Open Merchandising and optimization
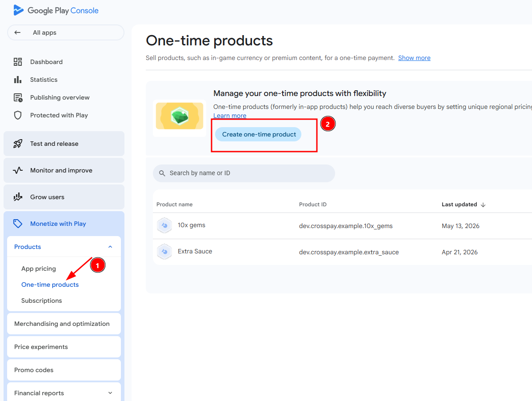This screenshot has width=532, height=401. (x=64, y=324)
